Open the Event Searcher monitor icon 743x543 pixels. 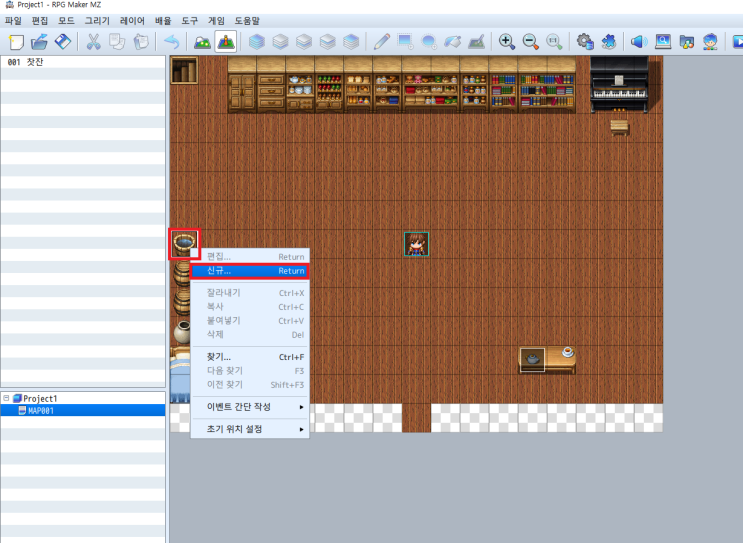coord(662,42)
